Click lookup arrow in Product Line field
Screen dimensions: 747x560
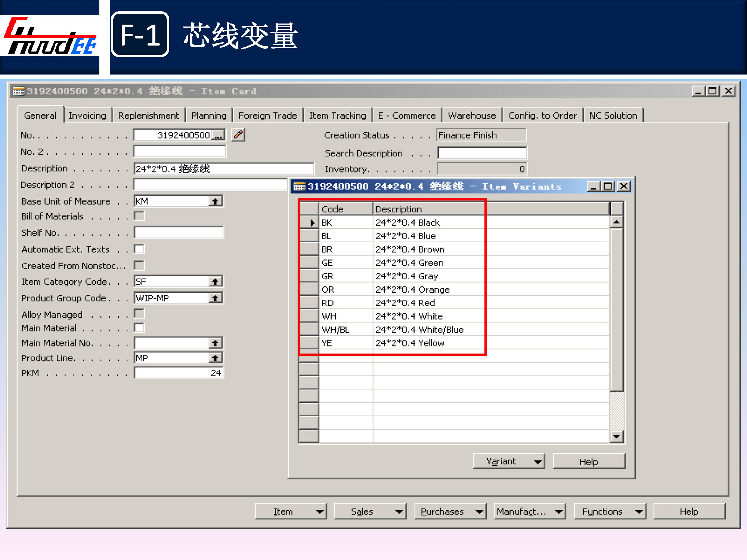pyautogui.click(x=215, y=358)
